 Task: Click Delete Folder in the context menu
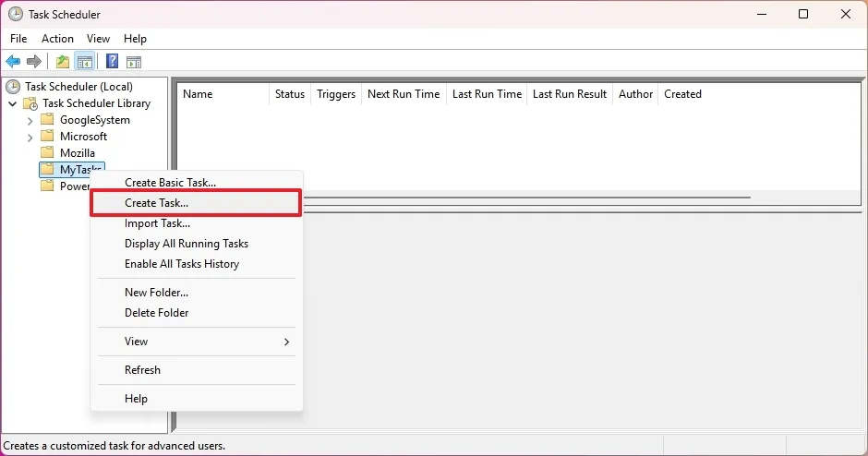pyautogui.click(x=156, y=313)
